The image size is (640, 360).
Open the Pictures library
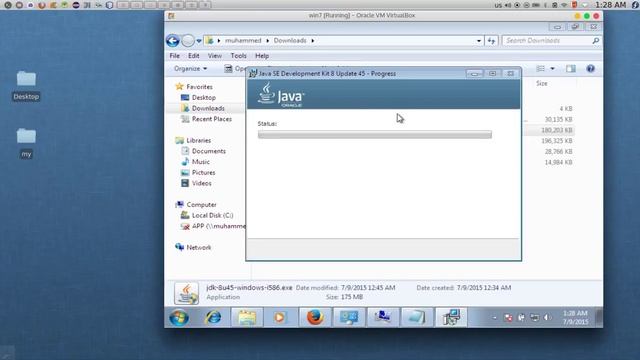[x=203, y=172]
